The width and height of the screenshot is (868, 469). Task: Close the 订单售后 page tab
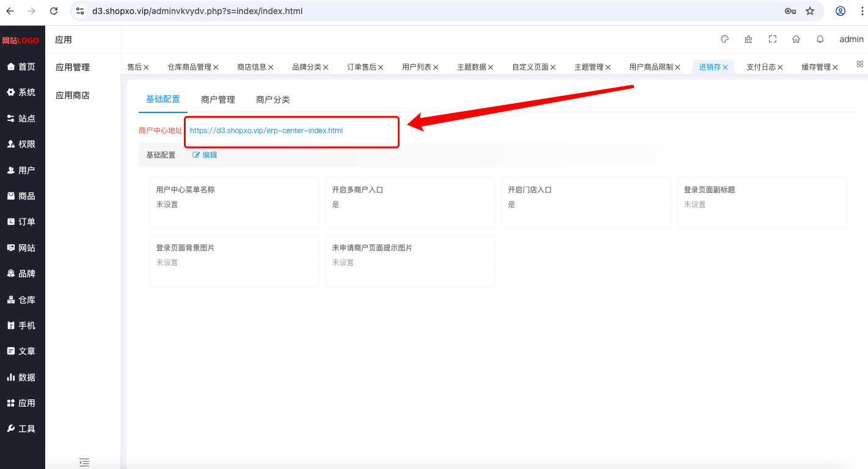(x=381, y=67)
